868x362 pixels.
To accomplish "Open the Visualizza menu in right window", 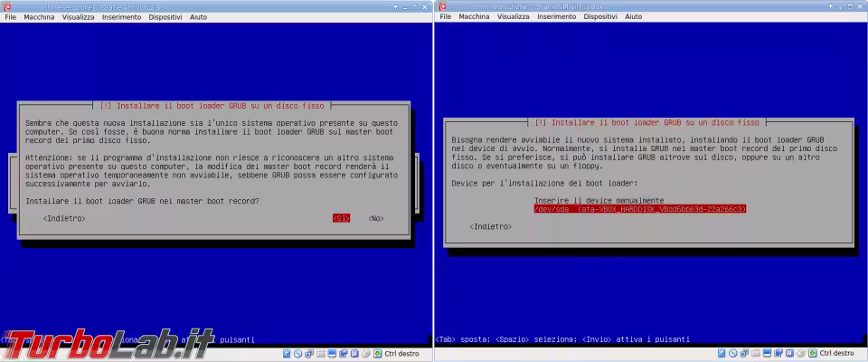I will point(513,17).
